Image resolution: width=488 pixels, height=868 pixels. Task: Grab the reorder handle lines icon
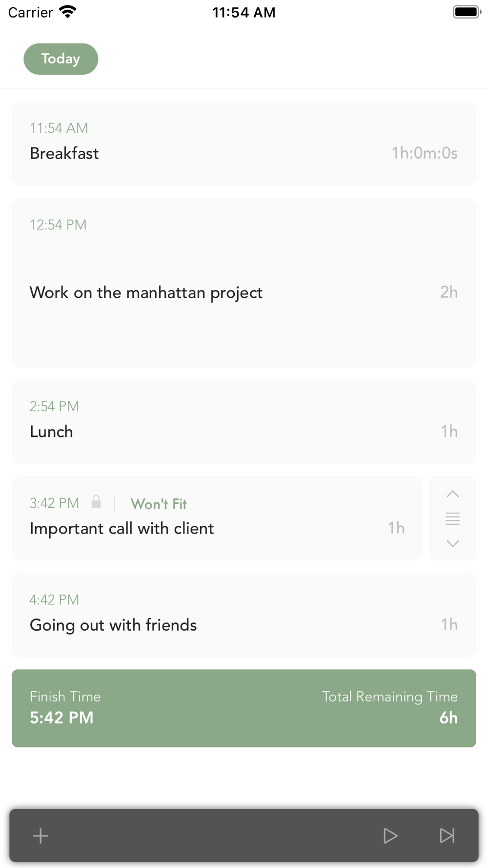(x=452, y=518)
